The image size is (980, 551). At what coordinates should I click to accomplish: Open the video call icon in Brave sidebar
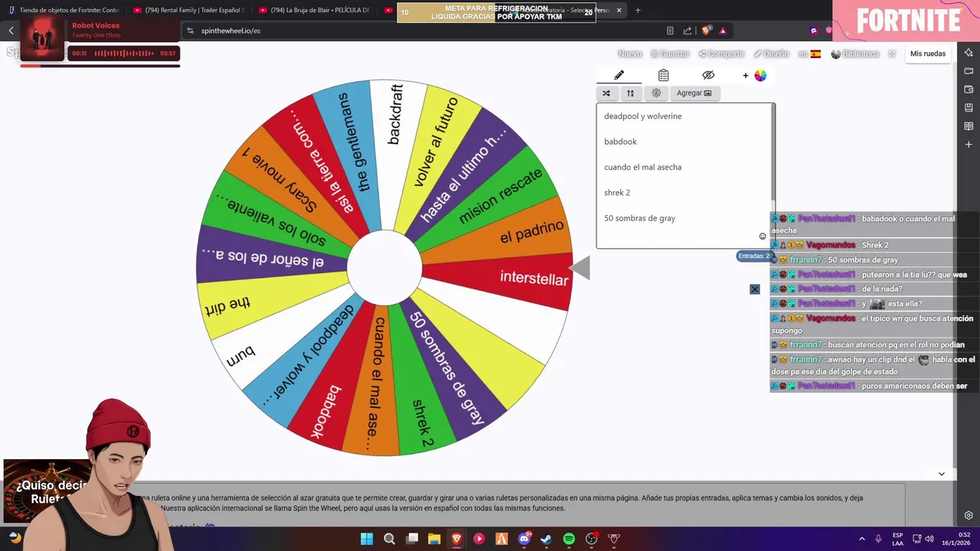[969, 71]
